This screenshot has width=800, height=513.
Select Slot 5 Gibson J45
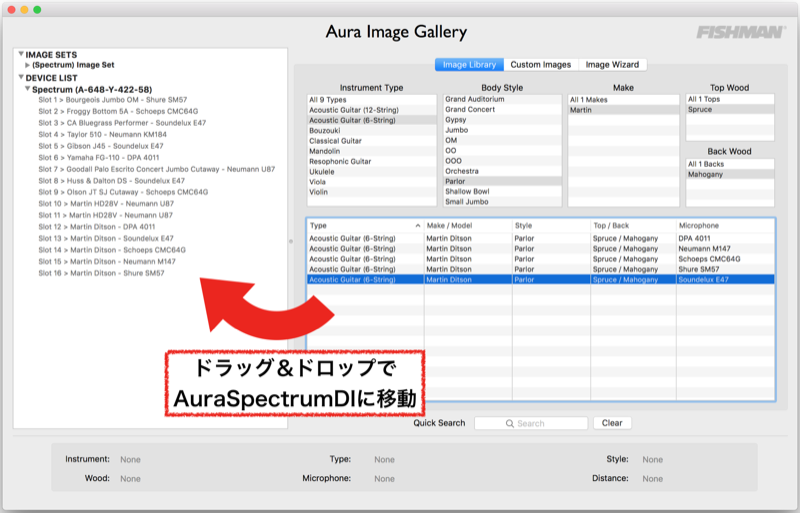tap(101, 146)
